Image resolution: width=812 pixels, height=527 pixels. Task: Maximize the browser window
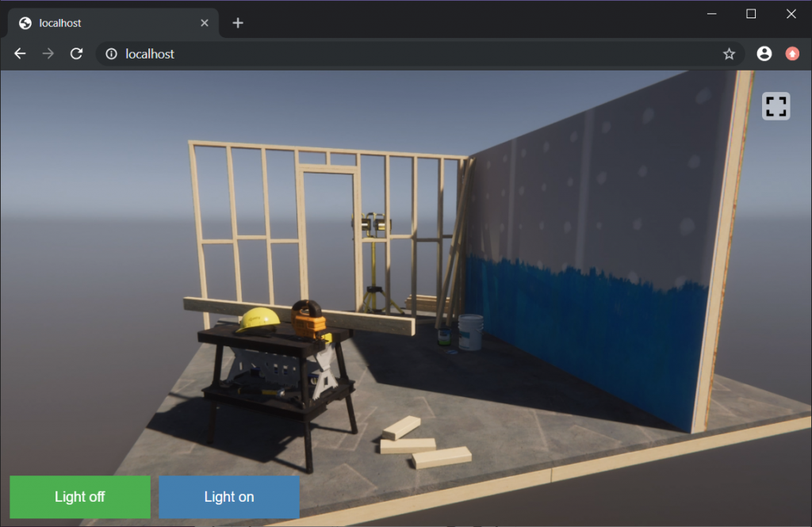click(x=751, y=13)
